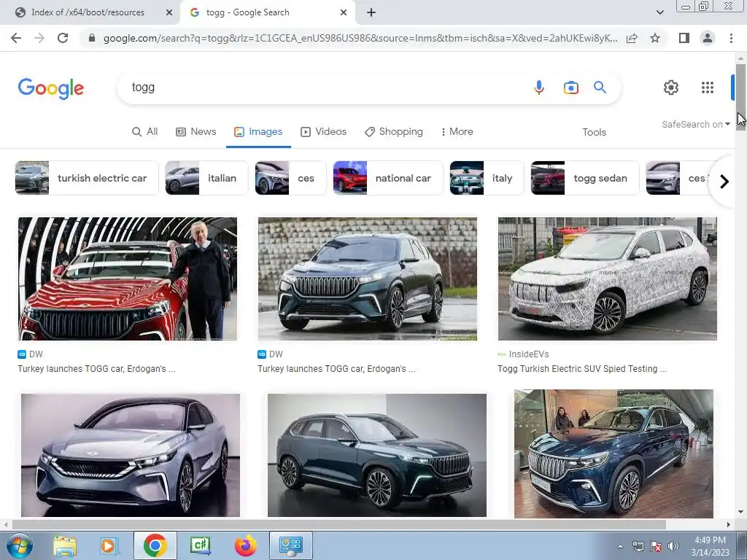Share this page via share icon
Image resolution: width=747 pixels, height=560 pixels.
(x=632, y=38)
